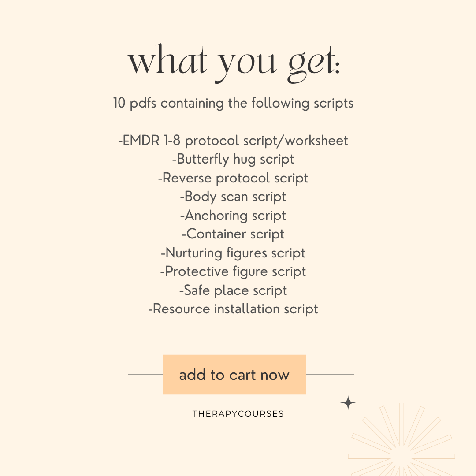The height and width of the screenshot is (476, 476).
Task: Select the Resource installation script line
Action: click(x=233, y=309)
